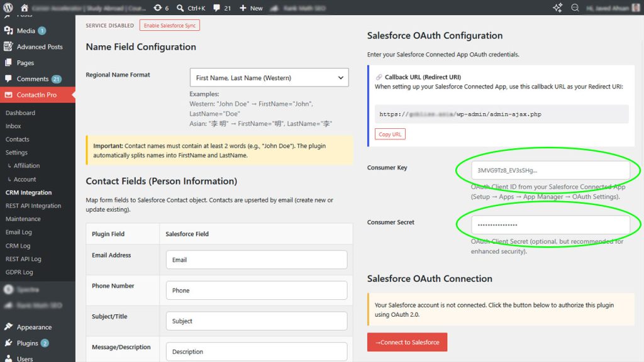Open Inbox submenu item
Screen dimensions: 644x362
click(13, 126)
